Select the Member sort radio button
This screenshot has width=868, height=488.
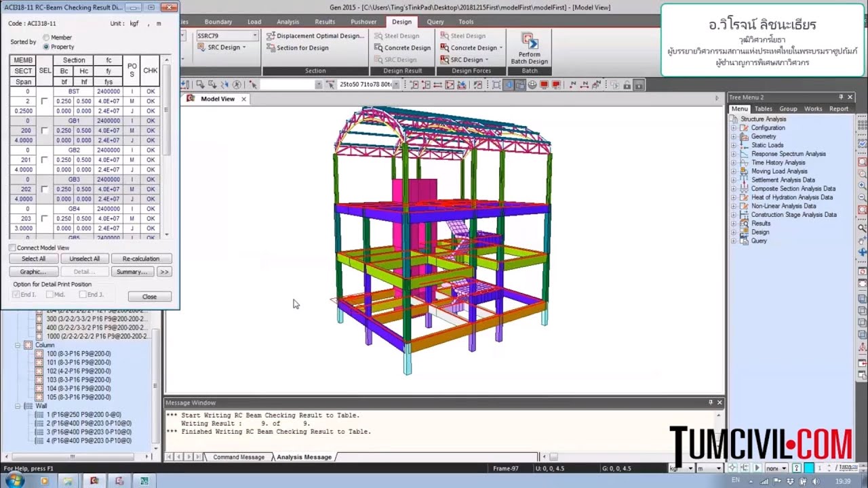(46, 38)
